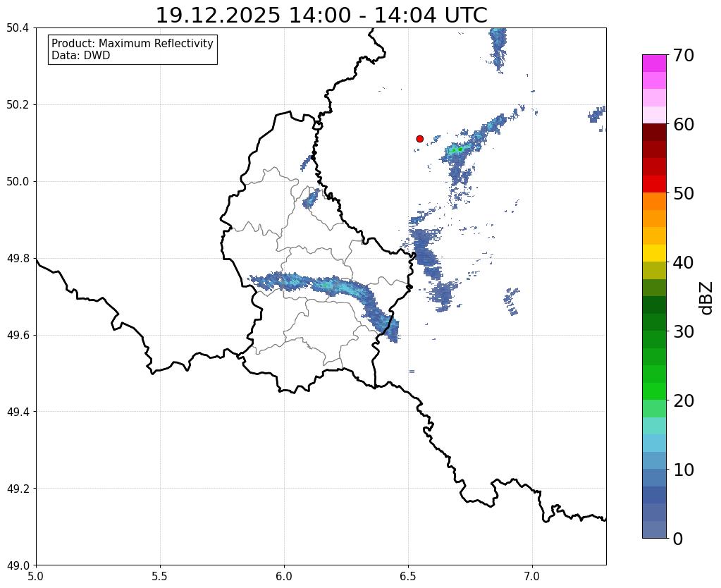Click the colorbar tick label '40'
The image size is (721, 588).
click(684, 262)
